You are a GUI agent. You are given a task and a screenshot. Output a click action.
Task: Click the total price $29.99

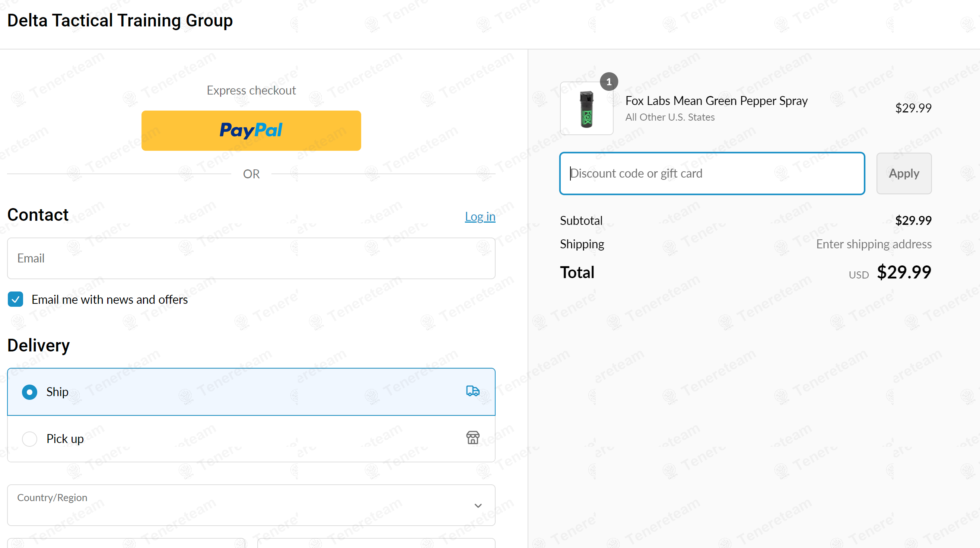904,272
